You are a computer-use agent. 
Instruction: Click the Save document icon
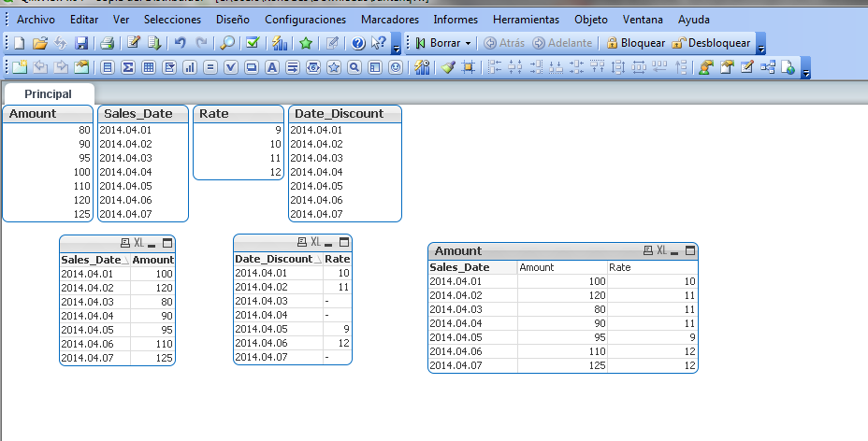tap(81, 43)
